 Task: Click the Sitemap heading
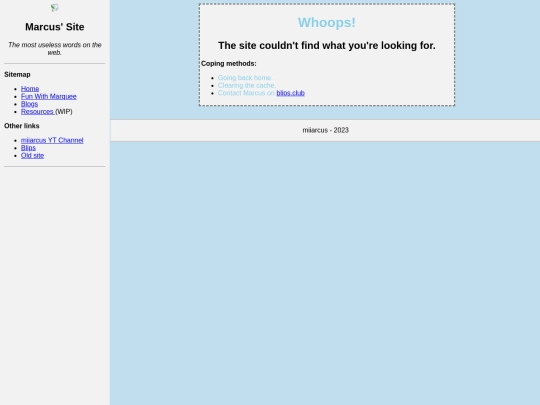(17, 74)
